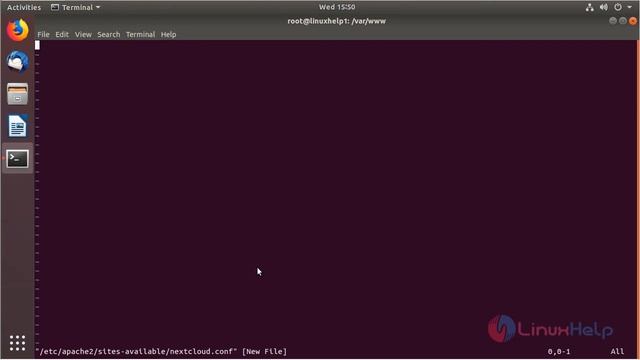Screen dimensions: 640x360
Task: Open the File menu
Action: pos(43,35)
